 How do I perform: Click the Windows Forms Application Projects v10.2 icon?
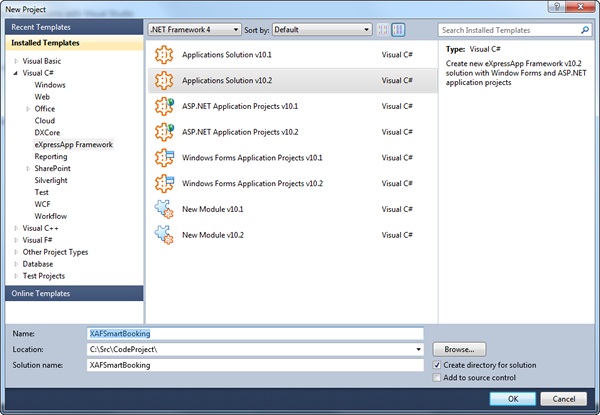tap(164, 183)
